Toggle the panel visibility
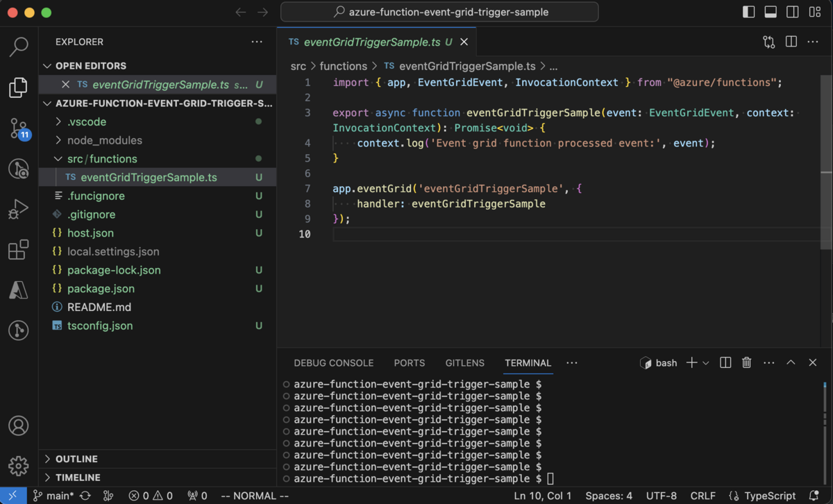Viewport: 833px width, 504px height. (x=769, y=12)
